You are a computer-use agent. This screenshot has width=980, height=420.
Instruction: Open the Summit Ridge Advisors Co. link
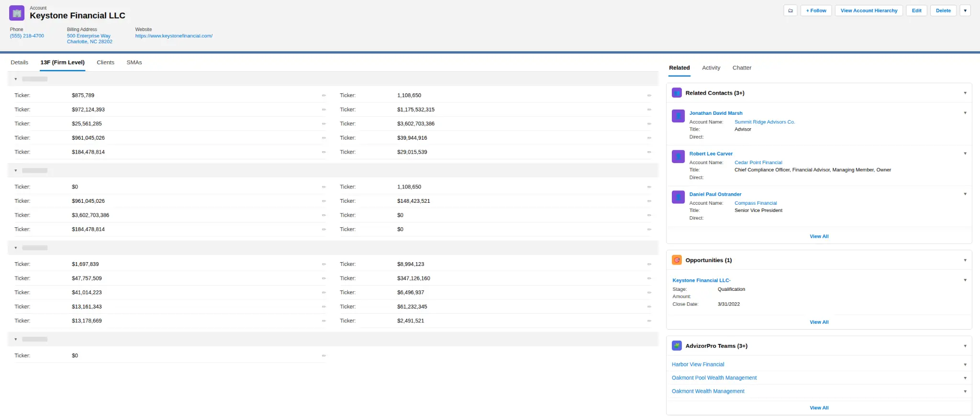(x=765, y=122)
